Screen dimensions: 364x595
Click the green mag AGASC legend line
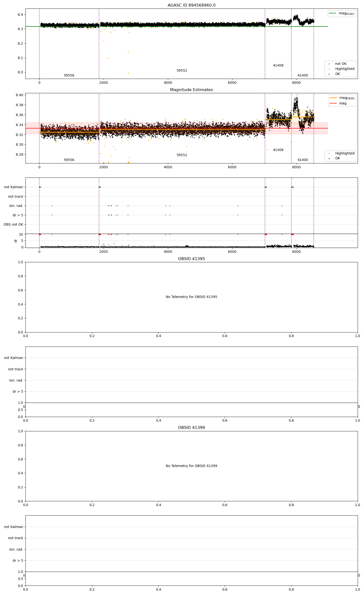point(332,13)
